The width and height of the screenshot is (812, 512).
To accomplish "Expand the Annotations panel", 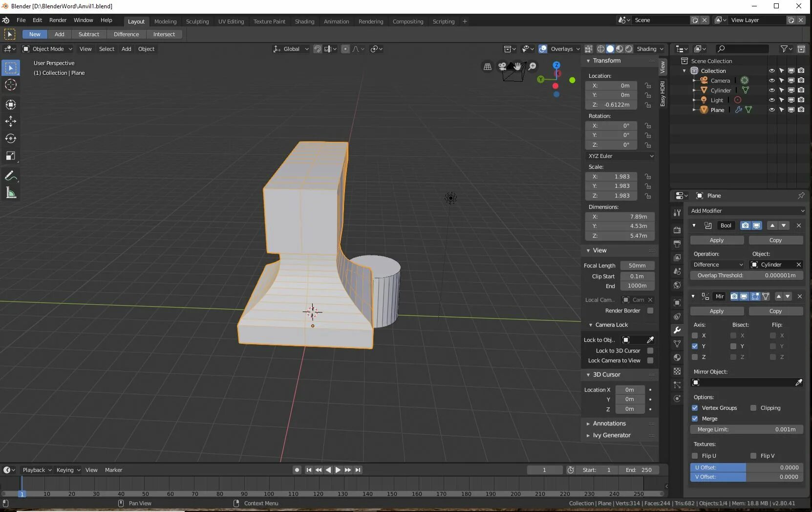I will coord(609,423).
